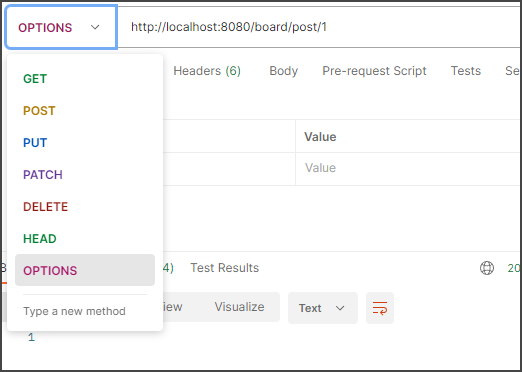522x372 pixels.
Task: Click the Value input cell
Action: [x=408, y=168]
